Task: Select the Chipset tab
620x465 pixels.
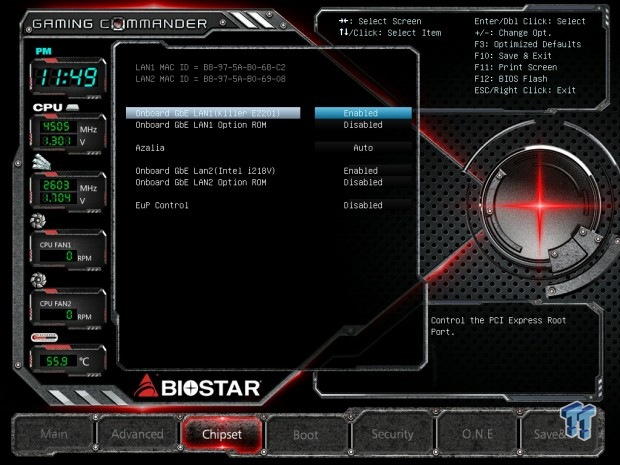Action: coord(222,434)
